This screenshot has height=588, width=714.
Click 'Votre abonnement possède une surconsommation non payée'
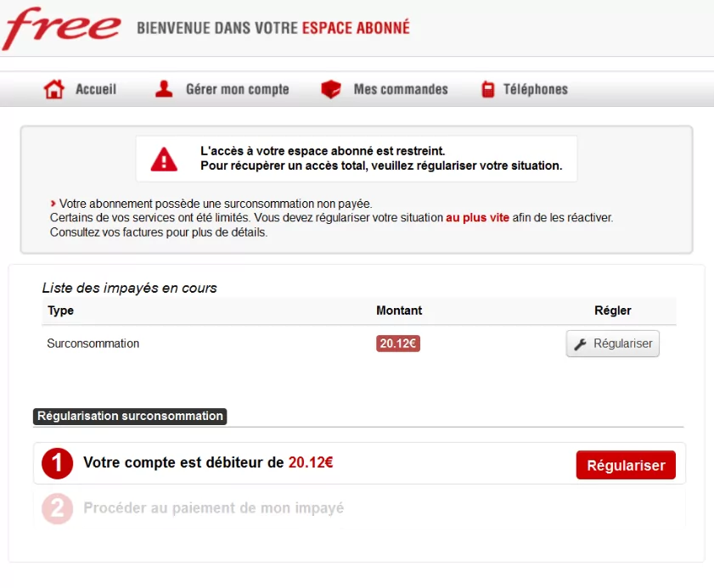pyautogui.click(x=216, y=204)
